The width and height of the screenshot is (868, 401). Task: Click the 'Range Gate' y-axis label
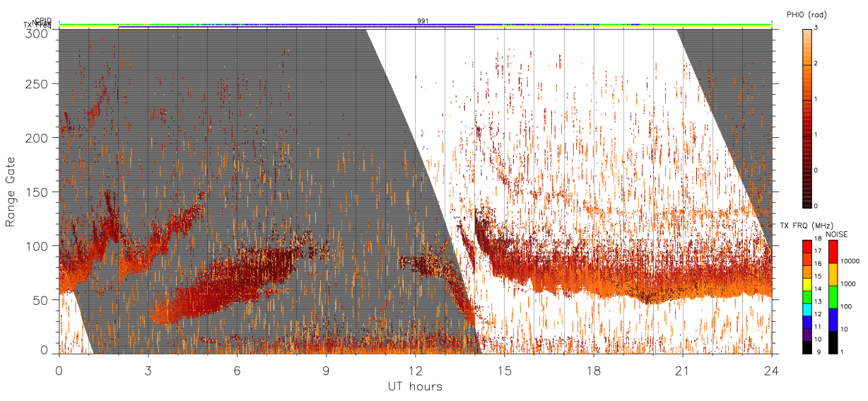click(11, 192)
